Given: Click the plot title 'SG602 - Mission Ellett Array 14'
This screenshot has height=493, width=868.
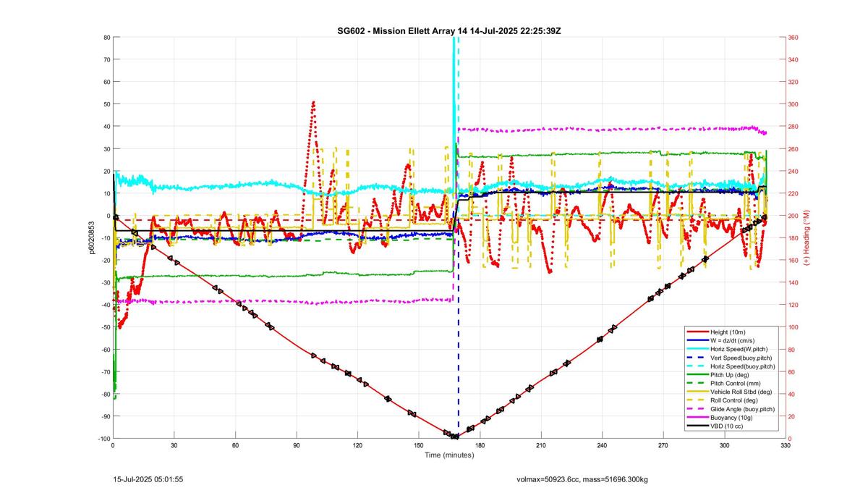Looking at the screenshot, I should pos(401,30).
